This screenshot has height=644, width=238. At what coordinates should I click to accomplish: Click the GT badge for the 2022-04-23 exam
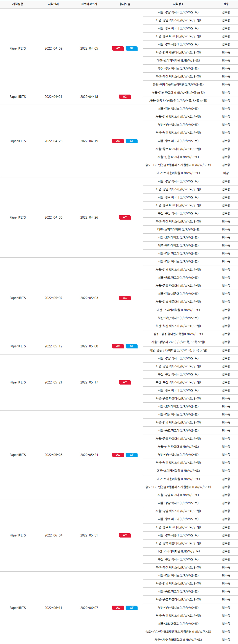tap(131, 141)
